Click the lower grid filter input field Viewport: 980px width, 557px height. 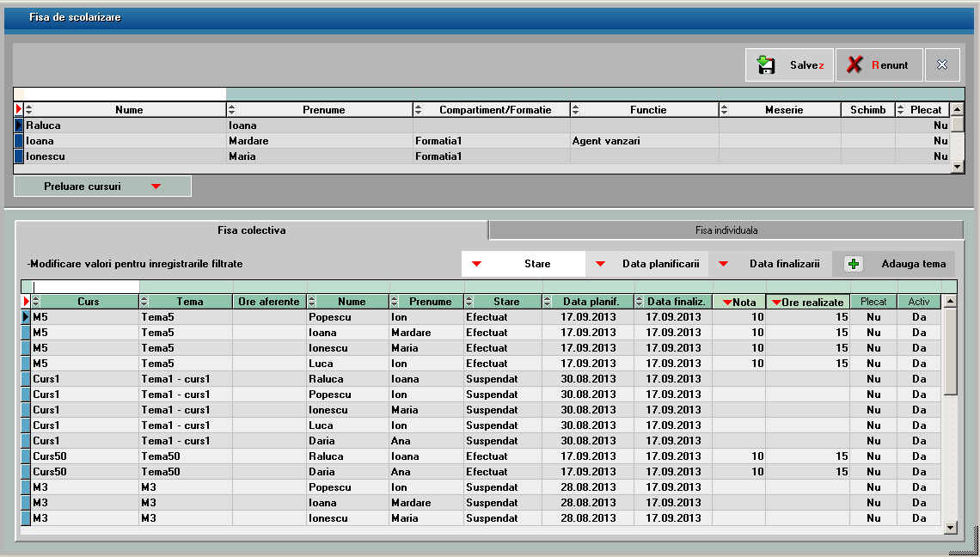(x=86, y=286)
